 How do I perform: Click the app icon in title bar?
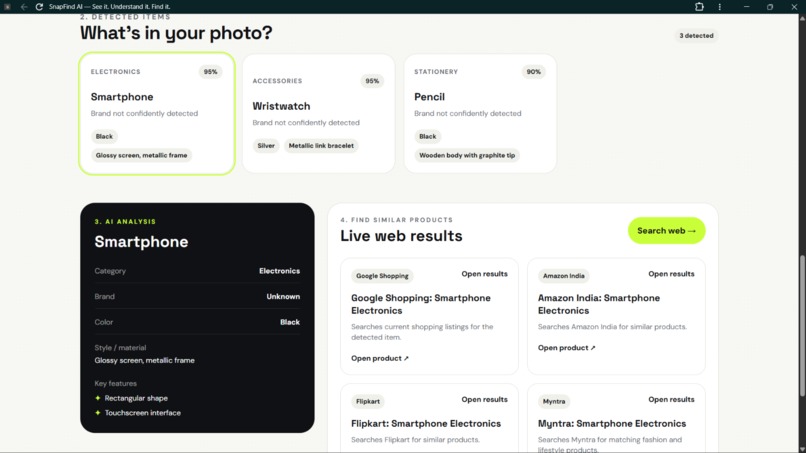pos(7,7)
